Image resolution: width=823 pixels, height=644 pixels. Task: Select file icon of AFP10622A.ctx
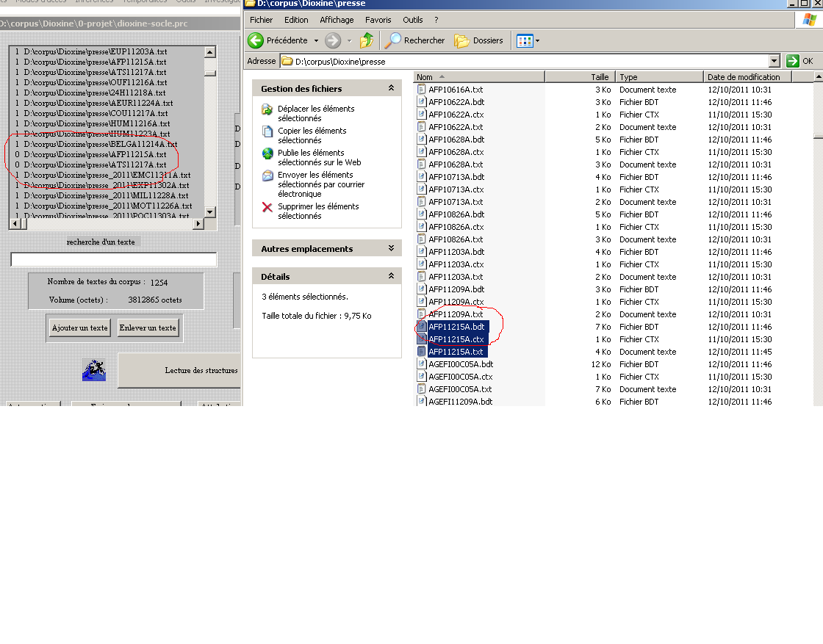(x=421, y=115)
